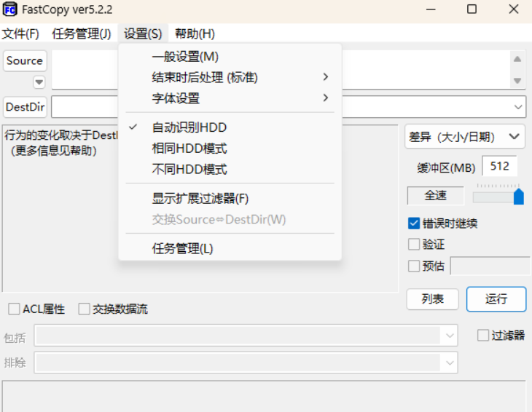This screenshot has height=412, width=532.
Task: Click the FastCopy app icon in title bar
Action: pyautogui.click(x=9, y=9)
